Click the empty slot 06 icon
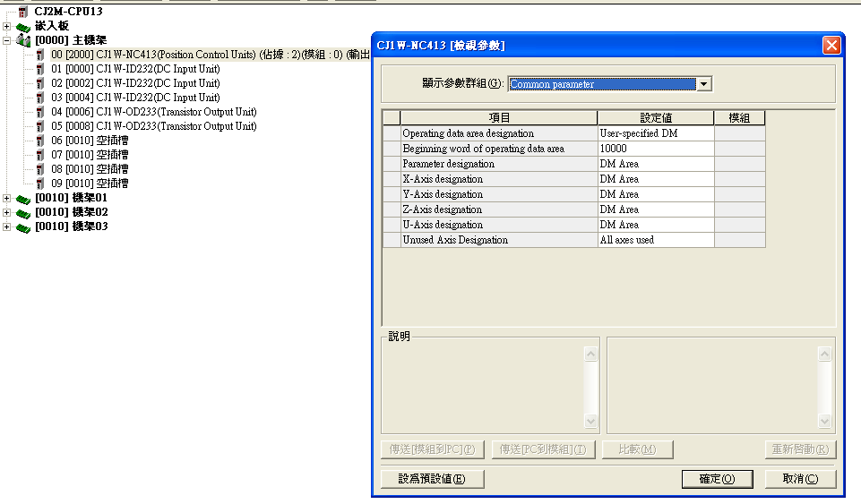861x504 pixels. [40, 141]
